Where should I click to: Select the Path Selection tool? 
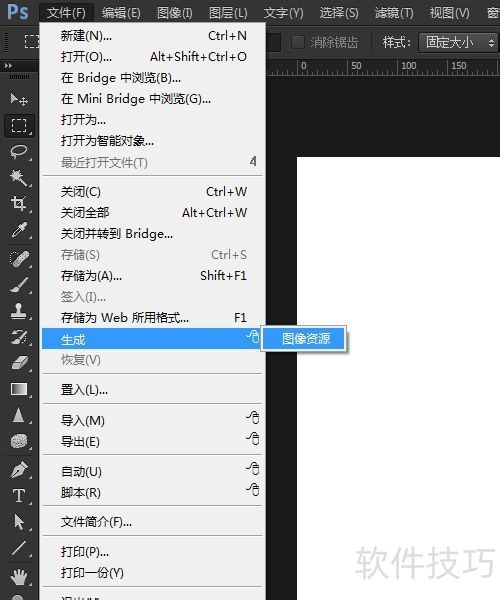click(19, 522)
